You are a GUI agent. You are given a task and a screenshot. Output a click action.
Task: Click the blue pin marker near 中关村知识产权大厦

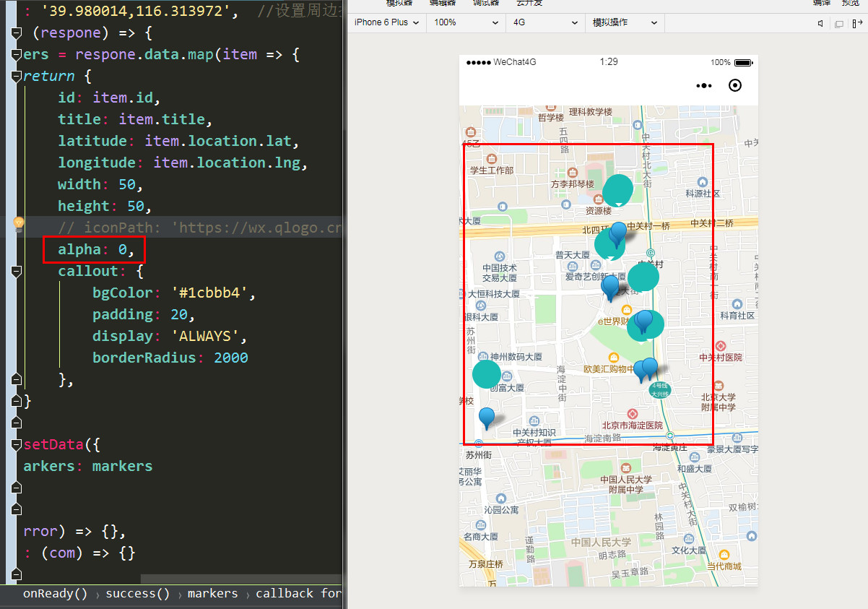(x=487, y=418)
